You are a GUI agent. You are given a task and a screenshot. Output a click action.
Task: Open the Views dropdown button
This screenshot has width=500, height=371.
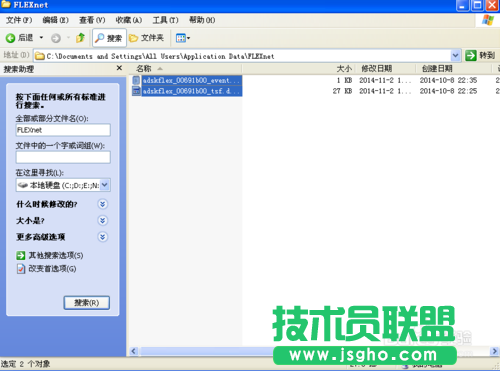[183, 38]
